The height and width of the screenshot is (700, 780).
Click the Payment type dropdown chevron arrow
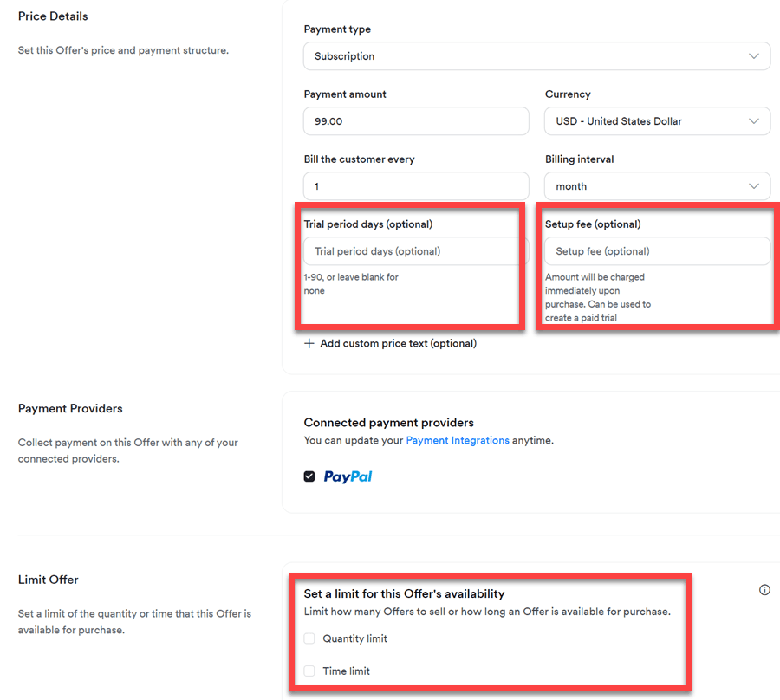(753, 56)
